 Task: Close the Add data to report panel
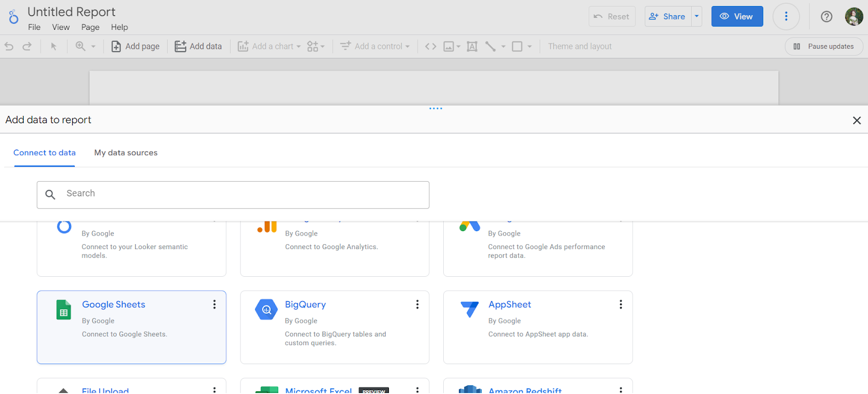click(857, 120)
